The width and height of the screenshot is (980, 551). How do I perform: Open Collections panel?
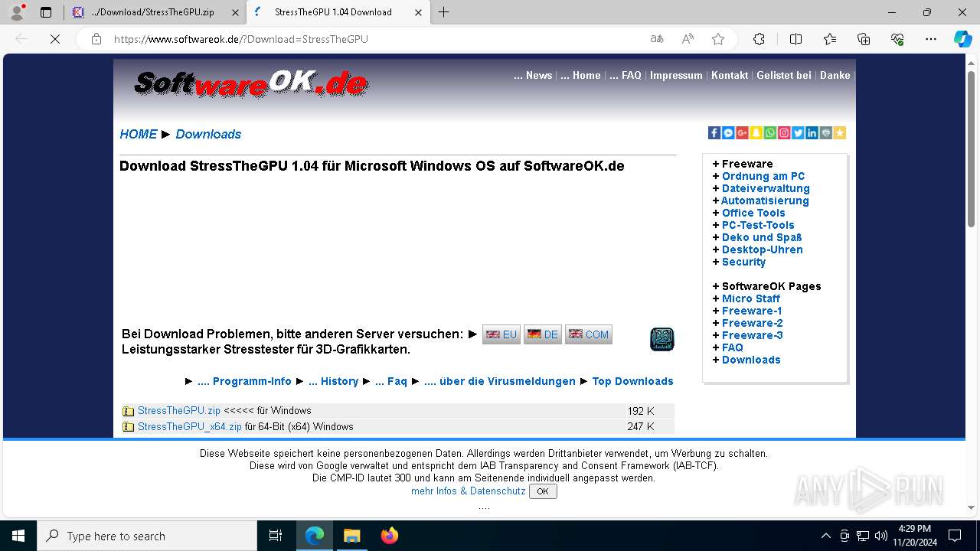click(864, 39)
